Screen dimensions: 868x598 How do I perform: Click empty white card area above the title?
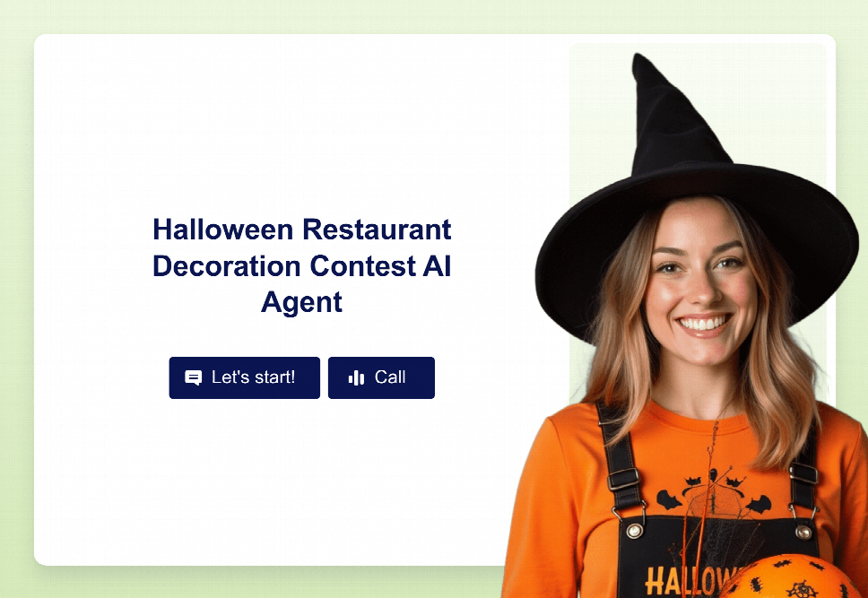click(x=301, y=122)
